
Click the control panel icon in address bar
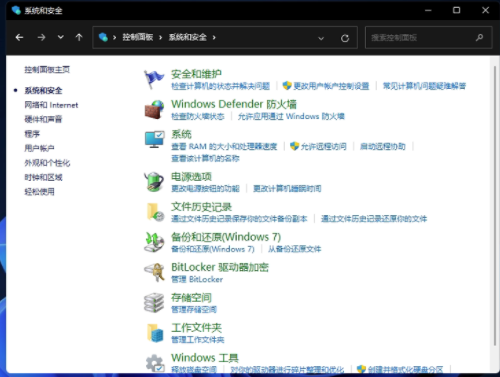click(103, 37)
